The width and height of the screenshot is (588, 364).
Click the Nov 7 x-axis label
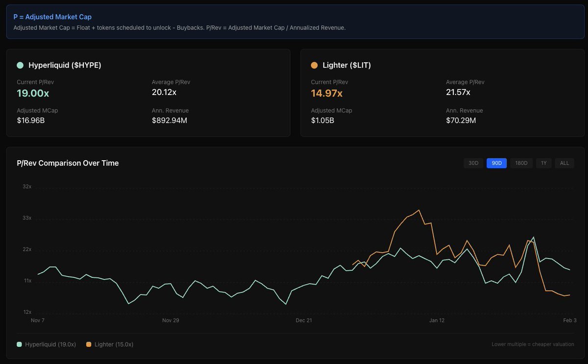38,320
